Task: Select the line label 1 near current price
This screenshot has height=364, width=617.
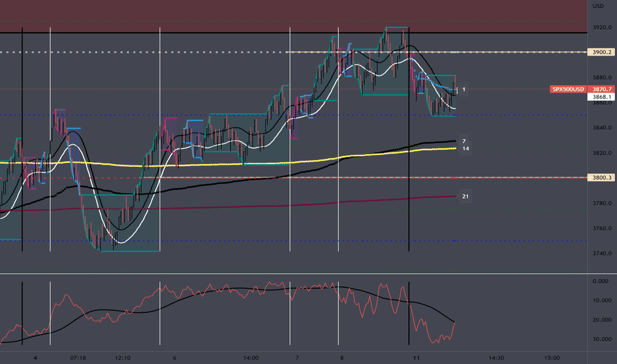Action: tap(464, 90)
